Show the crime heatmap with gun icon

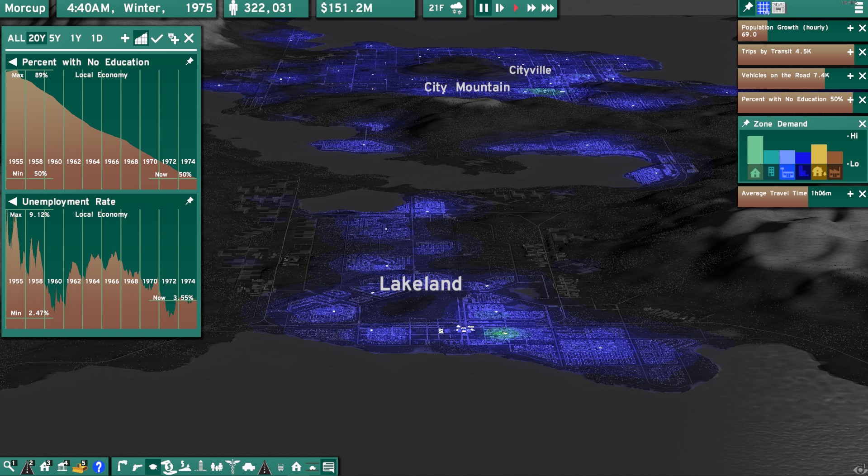tap(137, 466)
